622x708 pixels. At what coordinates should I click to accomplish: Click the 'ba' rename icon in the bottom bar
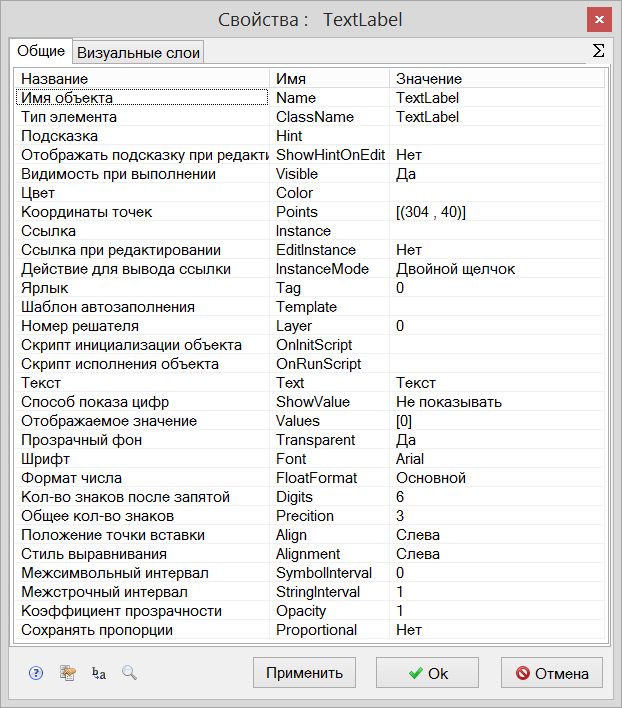[x=98, y=673]
